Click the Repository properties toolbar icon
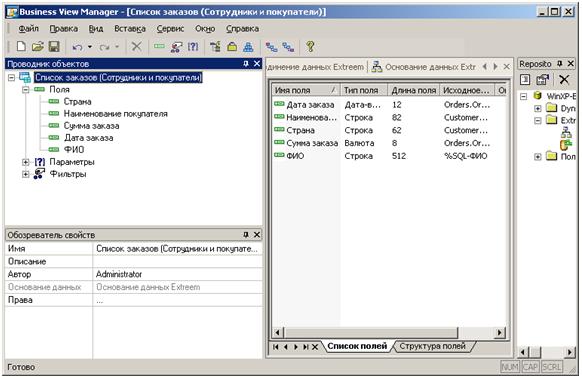Image resolution: width=582 pixels, height=380 pixels. [x=543, y=79]
